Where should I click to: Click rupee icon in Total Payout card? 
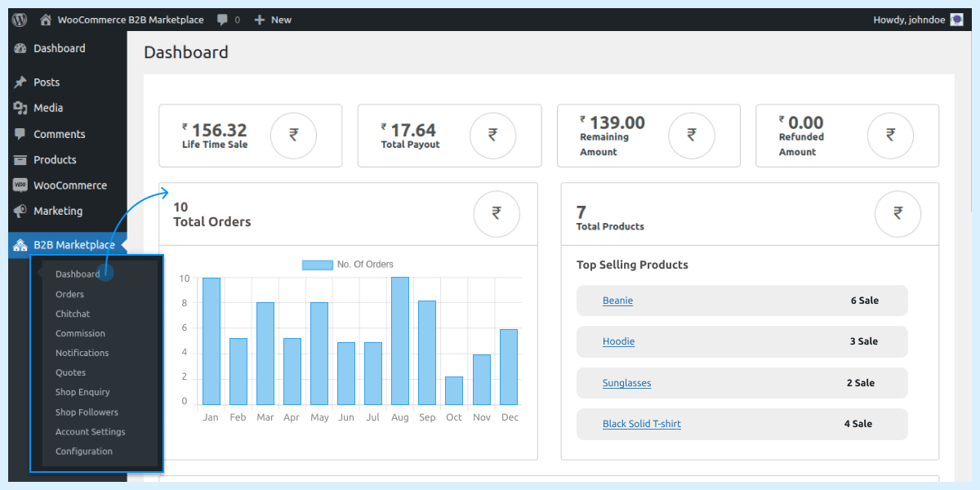492,136
